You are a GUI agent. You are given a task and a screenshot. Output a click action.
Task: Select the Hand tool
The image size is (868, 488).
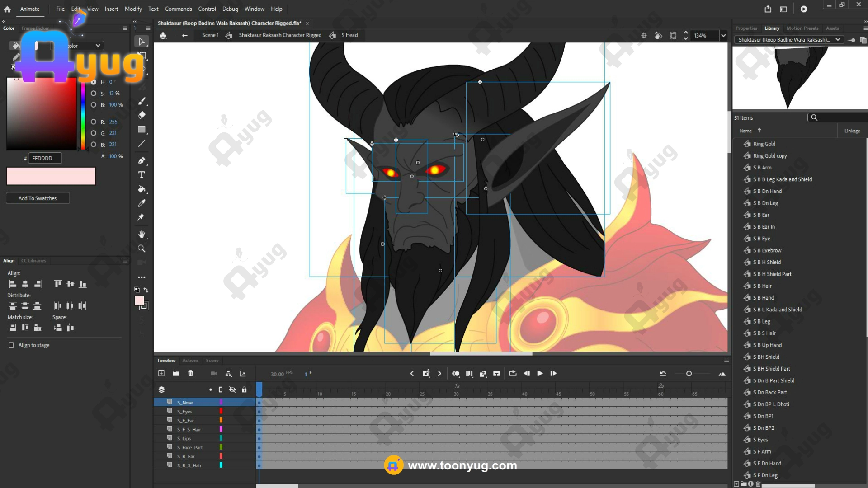coord(142,234)
